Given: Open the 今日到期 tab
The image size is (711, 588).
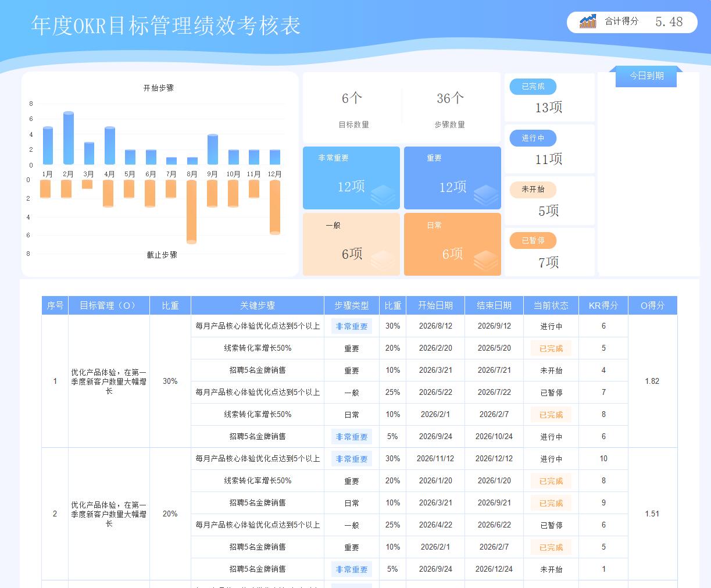Looking at the screenshot, I should tap(646, 76).
